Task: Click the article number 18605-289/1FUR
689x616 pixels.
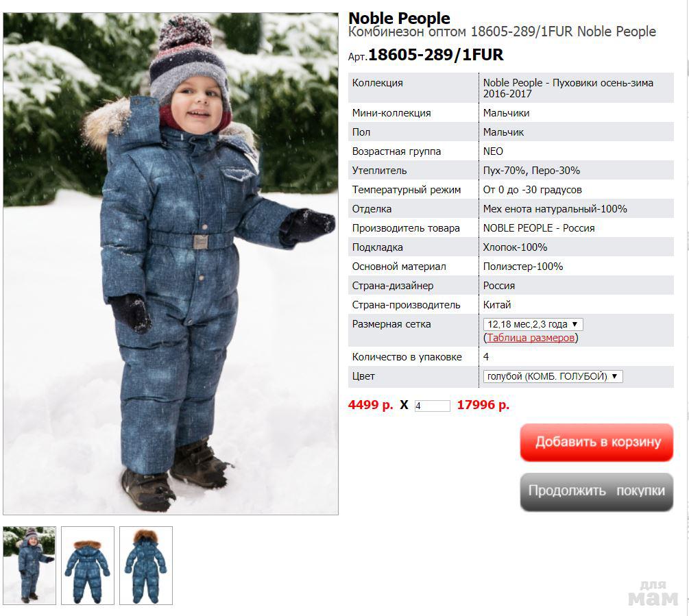Action: (435, 55)
